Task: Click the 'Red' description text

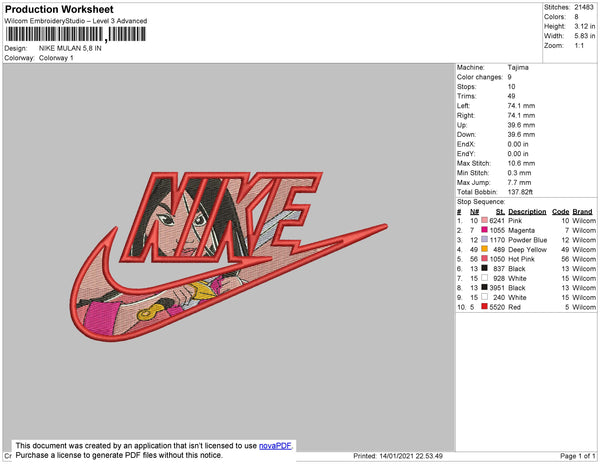Action: (514, 307)
